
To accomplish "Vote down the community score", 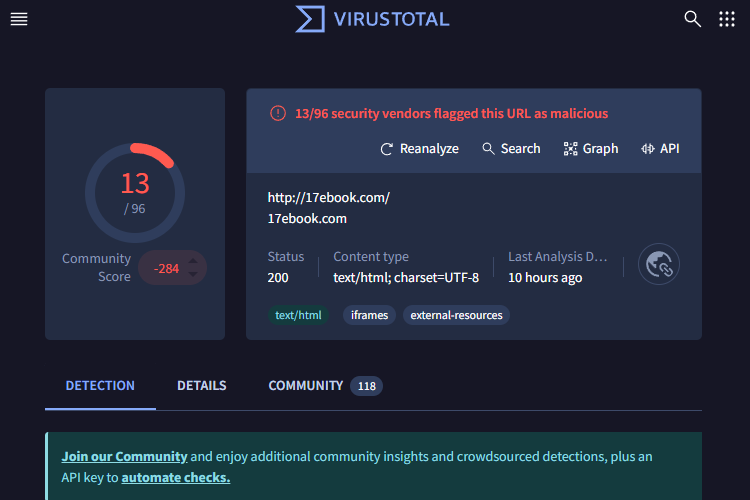I will click(193, 274).
